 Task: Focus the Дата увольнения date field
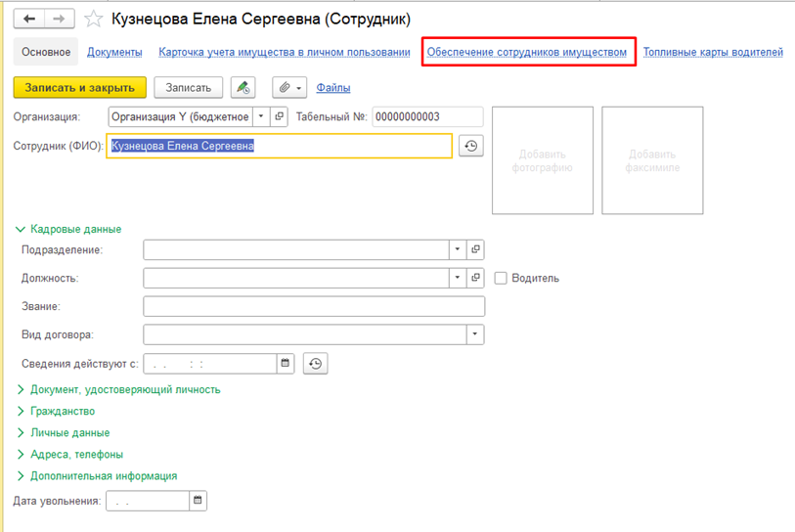[148, 501]
